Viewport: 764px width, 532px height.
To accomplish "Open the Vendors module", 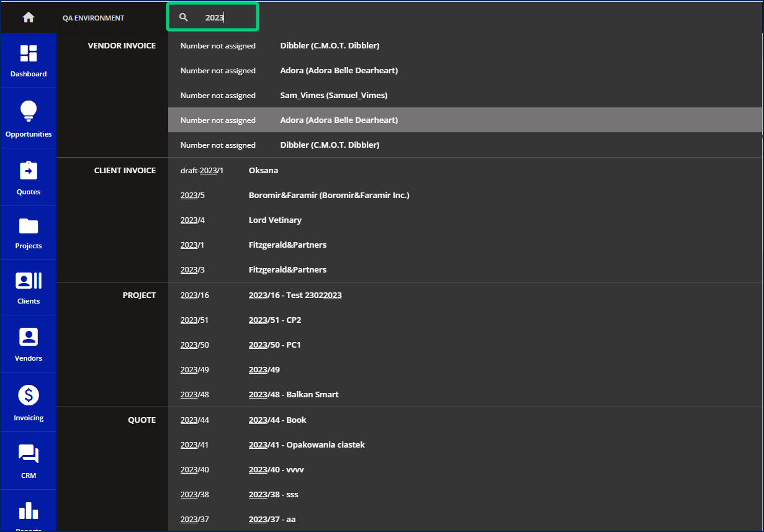I will click(29, 345).
